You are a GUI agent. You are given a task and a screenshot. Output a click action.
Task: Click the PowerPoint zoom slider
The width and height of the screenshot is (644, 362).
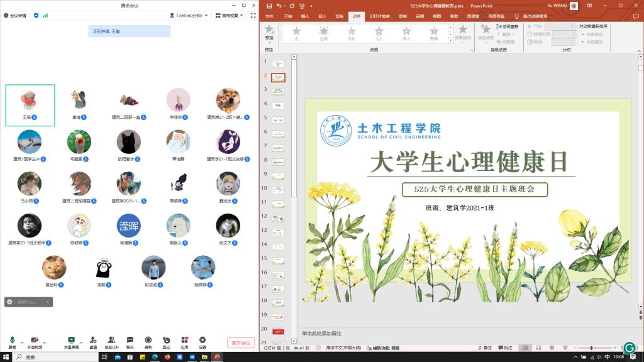coord(592,348)
